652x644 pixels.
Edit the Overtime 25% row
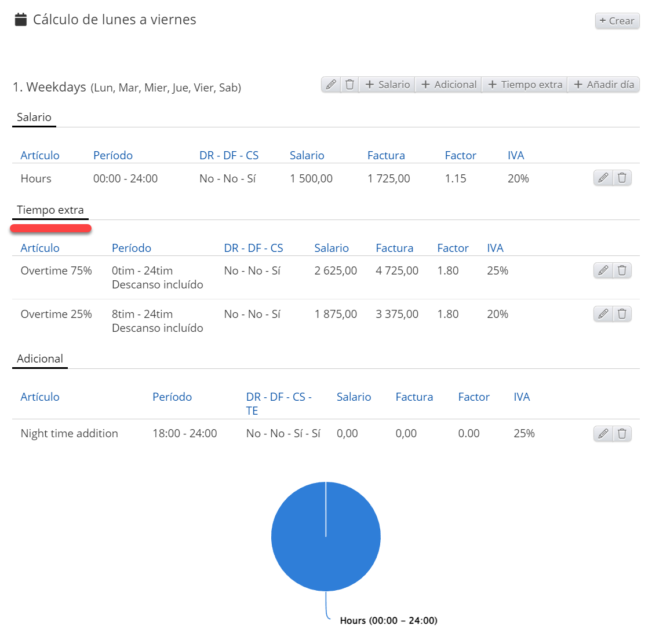(x=603, y=314)
